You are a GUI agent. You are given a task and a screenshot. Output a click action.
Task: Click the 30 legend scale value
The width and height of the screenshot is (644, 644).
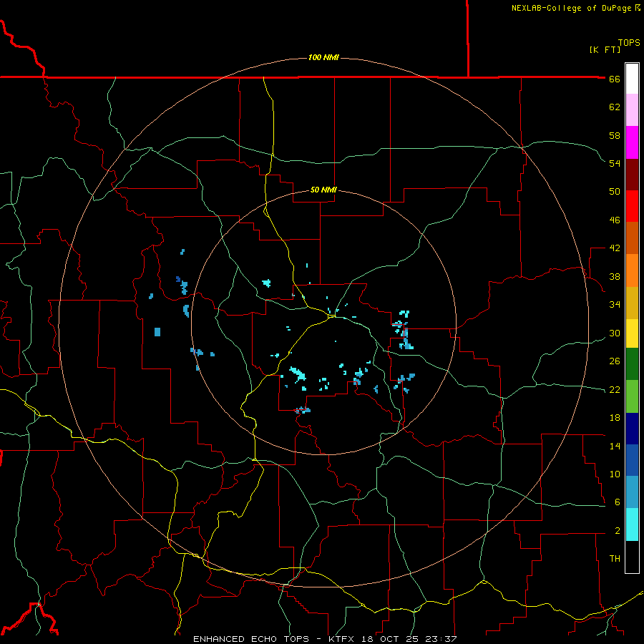click(615, 333)
